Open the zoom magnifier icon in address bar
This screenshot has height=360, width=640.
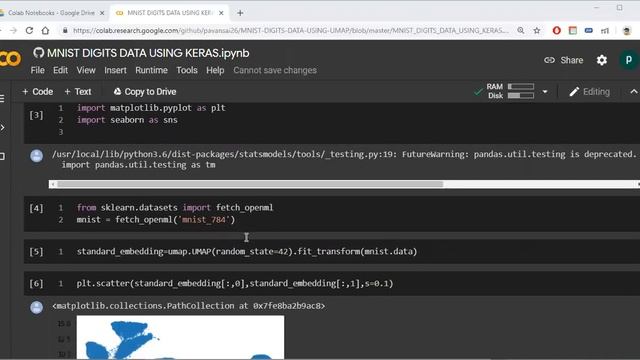520,31
